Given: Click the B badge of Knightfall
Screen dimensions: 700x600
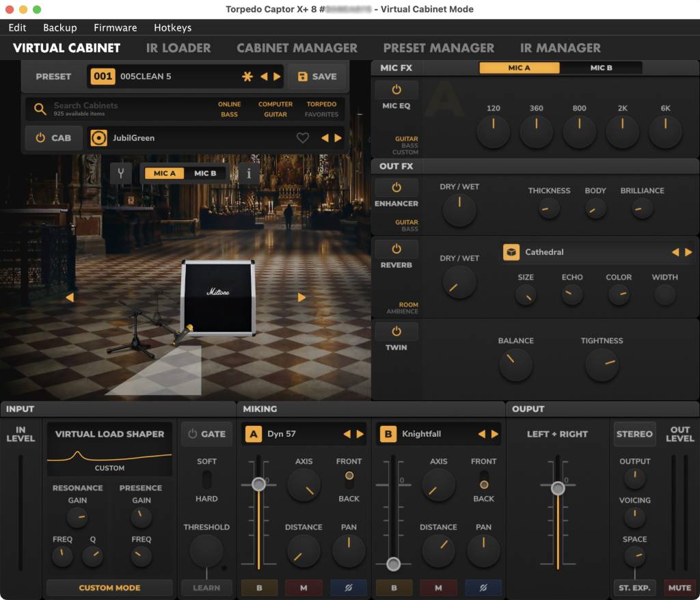Looking at the screenshot, I should (x=388, y=434).
